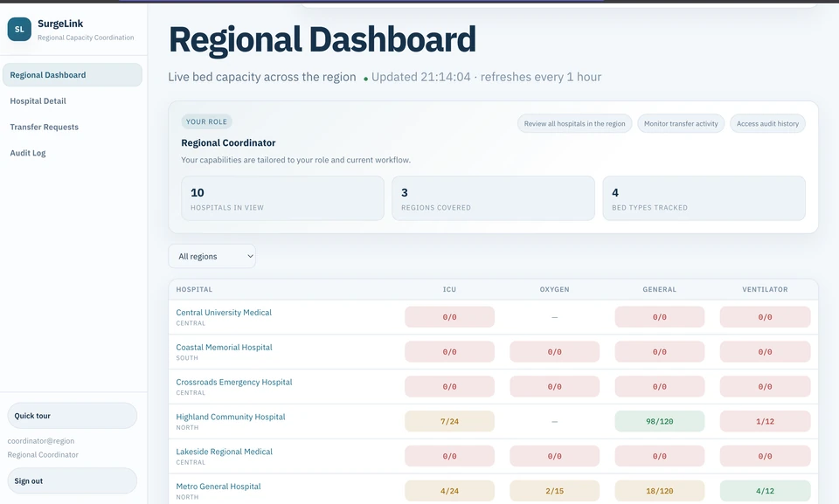
Task: Click 'Review all hospitals in the region' chip
Action: point(575,123)
